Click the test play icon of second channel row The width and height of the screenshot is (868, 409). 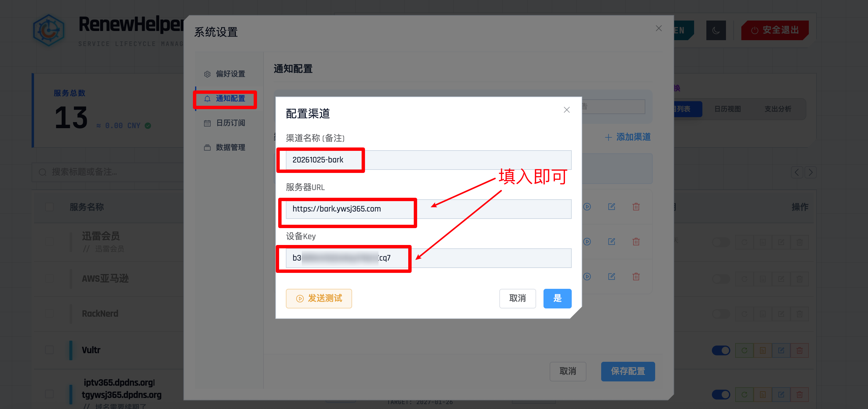587,242
